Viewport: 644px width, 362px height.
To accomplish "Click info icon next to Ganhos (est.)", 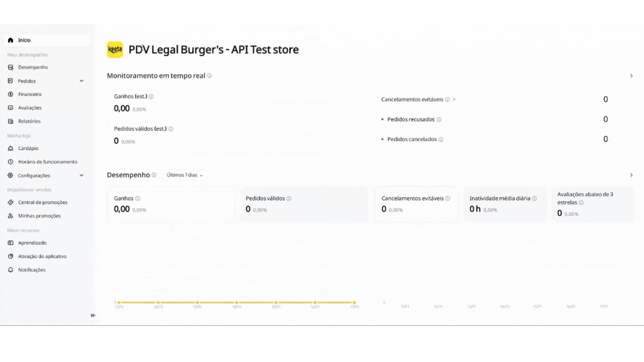I will pos(151,97).
